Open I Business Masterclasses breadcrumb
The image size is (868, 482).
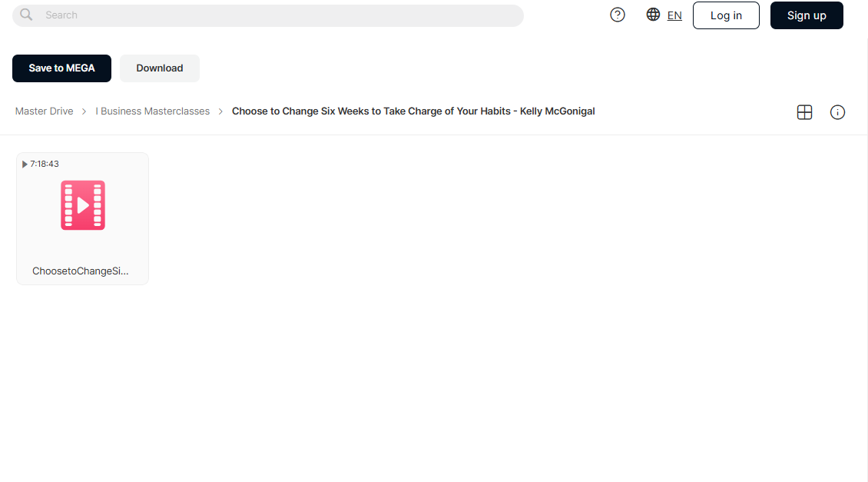click(152, 111)
